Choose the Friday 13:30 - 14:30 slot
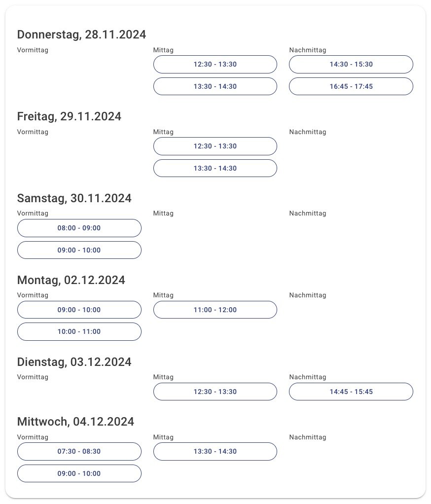Image resolution: width=431 pixels, height=504 pixels. (x=215, y=168)
